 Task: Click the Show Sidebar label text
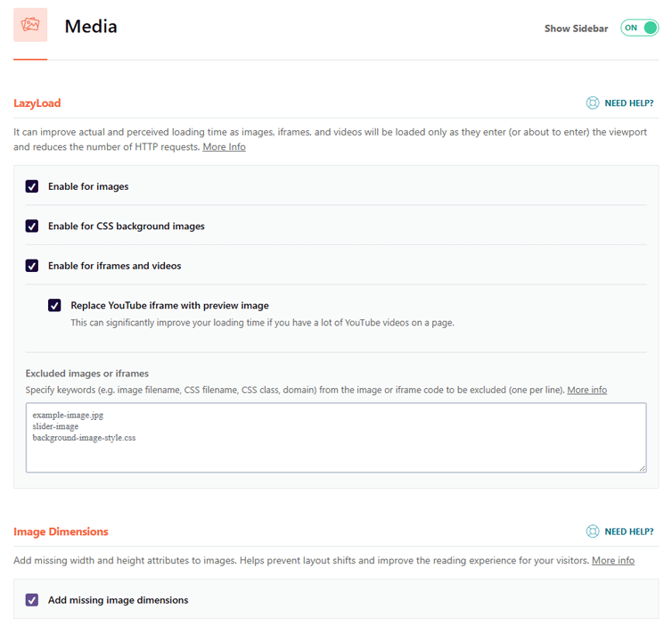click(576, 29)
